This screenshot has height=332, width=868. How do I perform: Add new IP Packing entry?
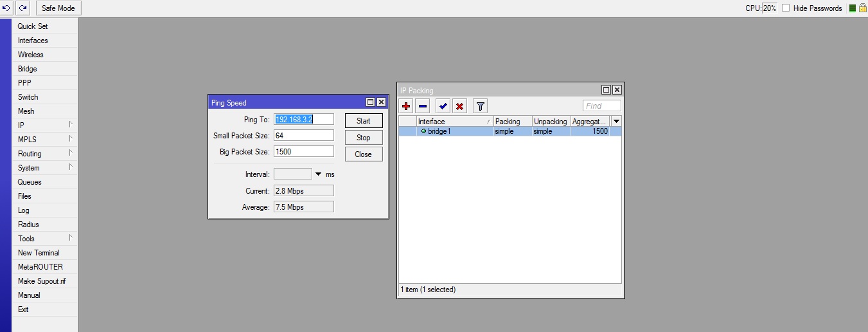tap(406, 106)
